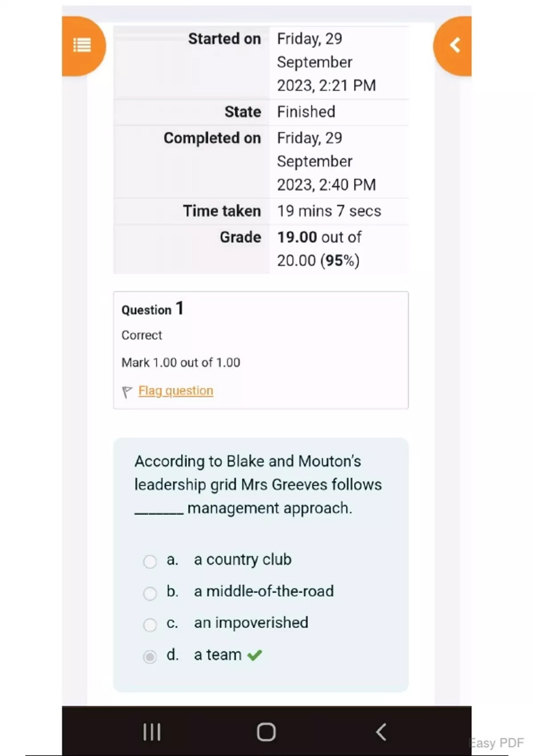Tap the answer text 'a team'
The image size is (534, 756).
[218, 655]
